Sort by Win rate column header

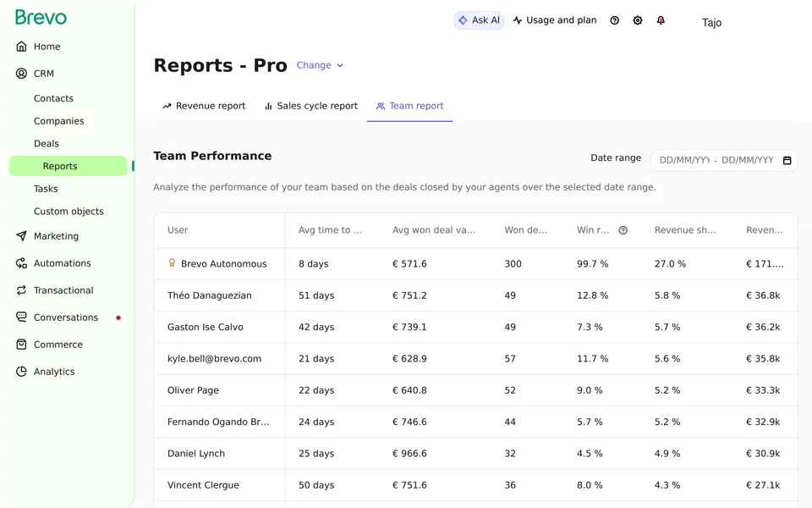pos(593,230)
